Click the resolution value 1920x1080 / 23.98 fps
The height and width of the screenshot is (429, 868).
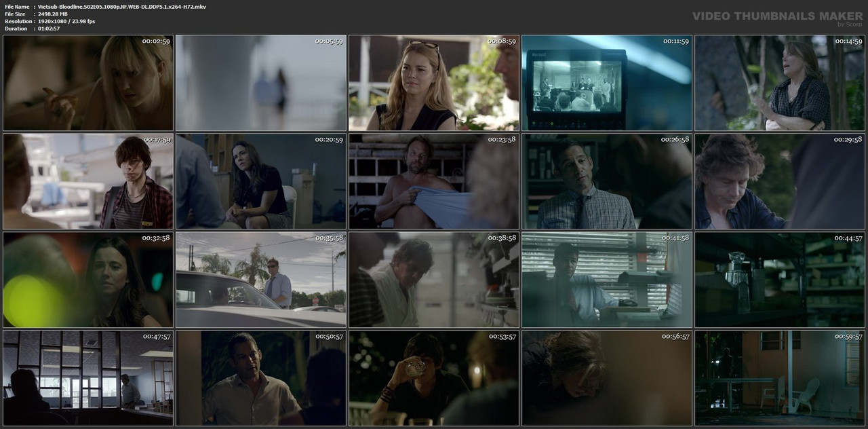click(x=66, y=21)
